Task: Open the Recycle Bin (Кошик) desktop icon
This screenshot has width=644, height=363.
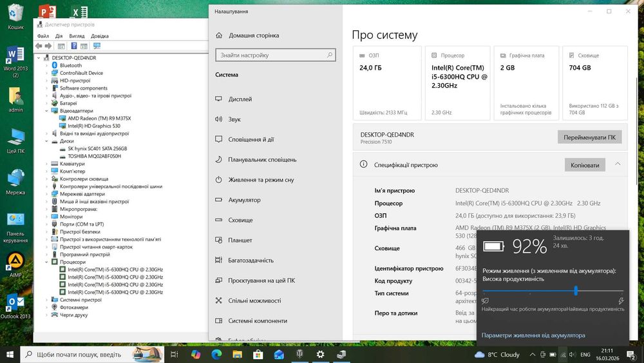Action: (15, 17)
